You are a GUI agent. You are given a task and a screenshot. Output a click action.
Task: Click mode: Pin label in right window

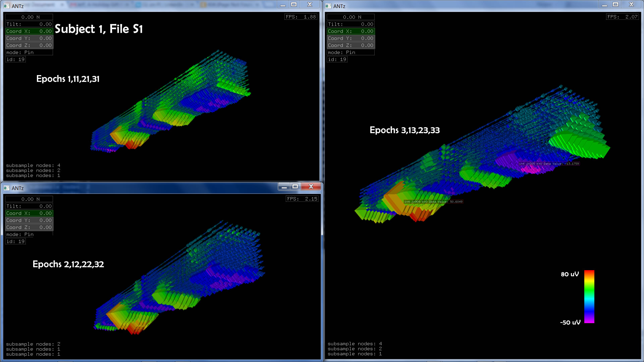click(341, 52)
